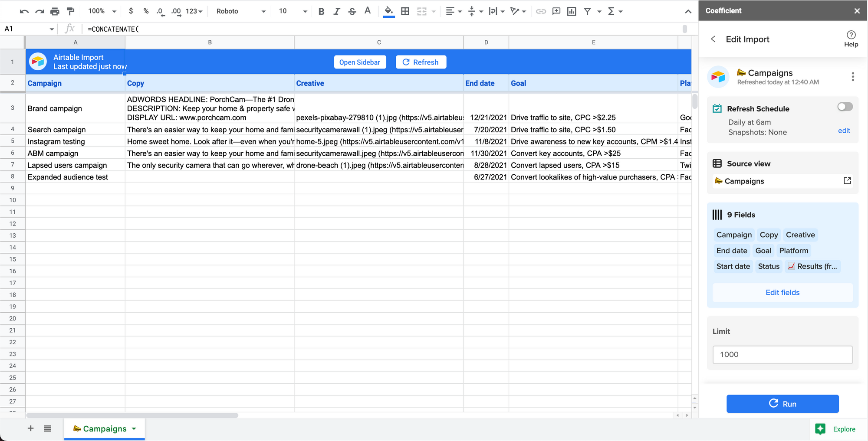Open Campaigns import more options menu
868x441 pixels.
click(853, 77)
